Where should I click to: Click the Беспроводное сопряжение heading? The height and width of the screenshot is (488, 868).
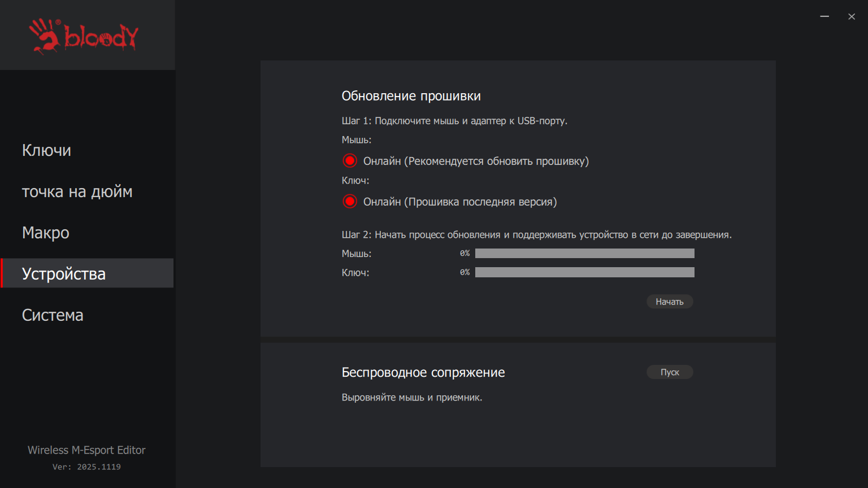point(423,373)
